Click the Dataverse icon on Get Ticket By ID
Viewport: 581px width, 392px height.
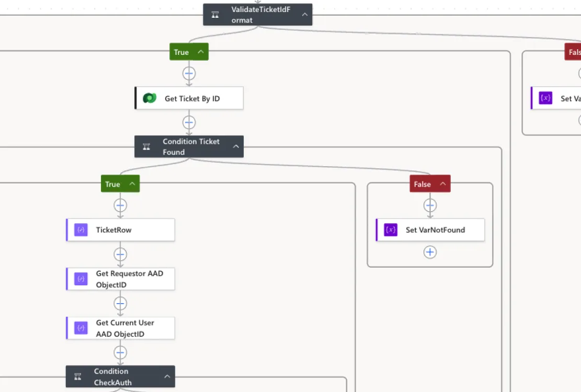pyautogui.click(x=150, y=98)
